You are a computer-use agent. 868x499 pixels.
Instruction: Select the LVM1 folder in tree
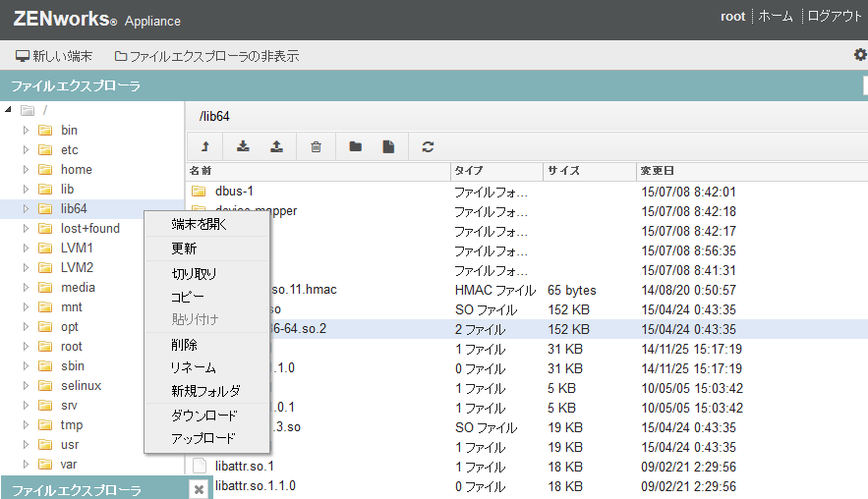77,248
